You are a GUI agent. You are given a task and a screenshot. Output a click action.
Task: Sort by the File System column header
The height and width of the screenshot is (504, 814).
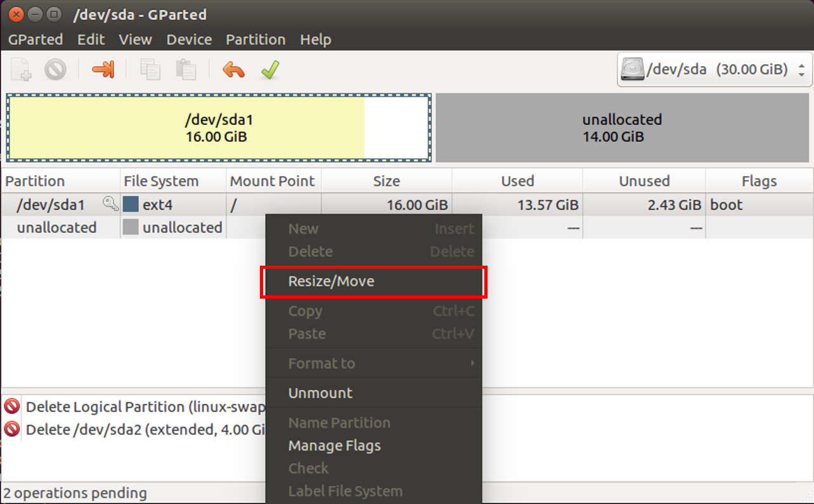173,181
